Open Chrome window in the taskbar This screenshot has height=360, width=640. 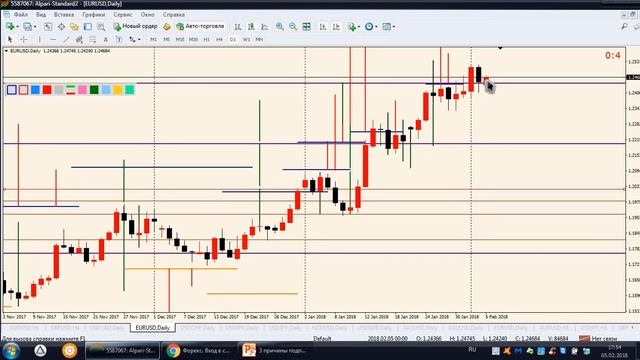coord(199,351)
